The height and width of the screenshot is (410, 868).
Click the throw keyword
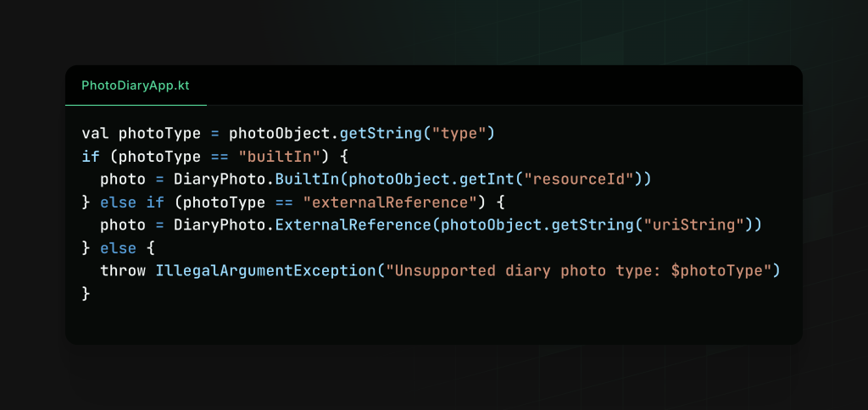point(123,271)
